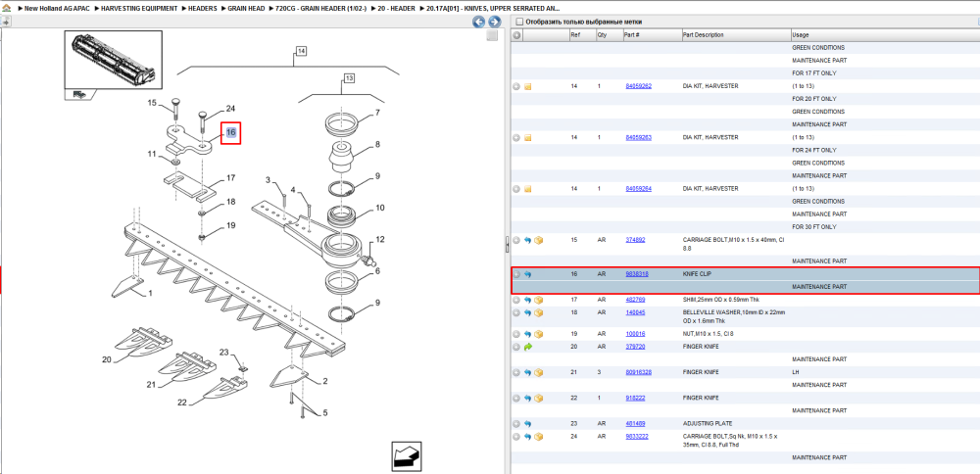Navigate to GRAIN HEAD breadcrumb
Image resolution: width=980 pixels, height=474 pixels.
(x=246, y=9)
